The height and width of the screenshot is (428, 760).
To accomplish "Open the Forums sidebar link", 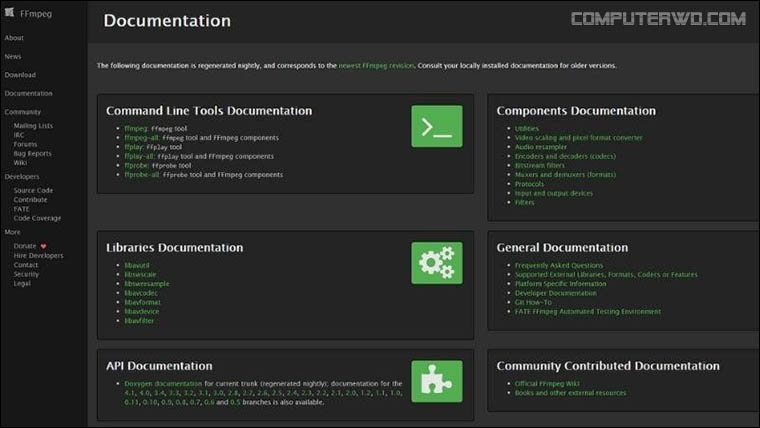I will click(x=25, y=144).
